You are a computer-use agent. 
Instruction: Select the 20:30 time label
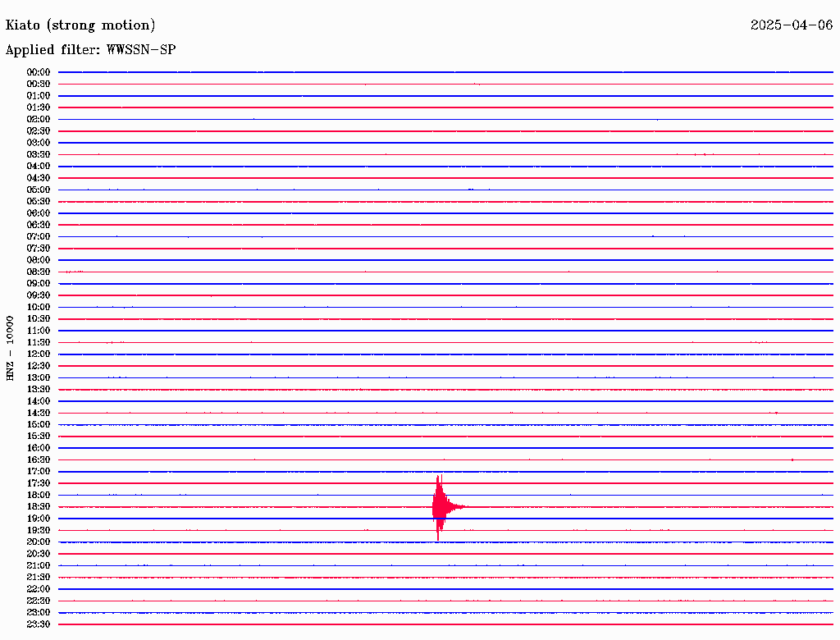[39, 554]
